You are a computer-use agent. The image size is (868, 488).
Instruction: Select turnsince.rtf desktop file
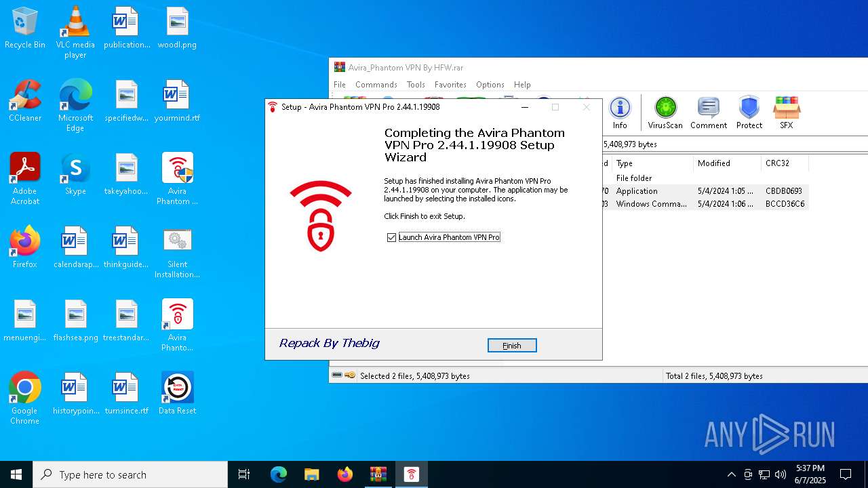[x=127, y=394]
